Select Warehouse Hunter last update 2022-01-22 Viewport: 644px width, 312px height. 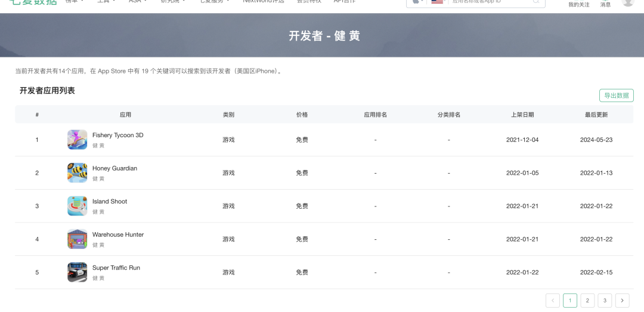tap(596, 239)
